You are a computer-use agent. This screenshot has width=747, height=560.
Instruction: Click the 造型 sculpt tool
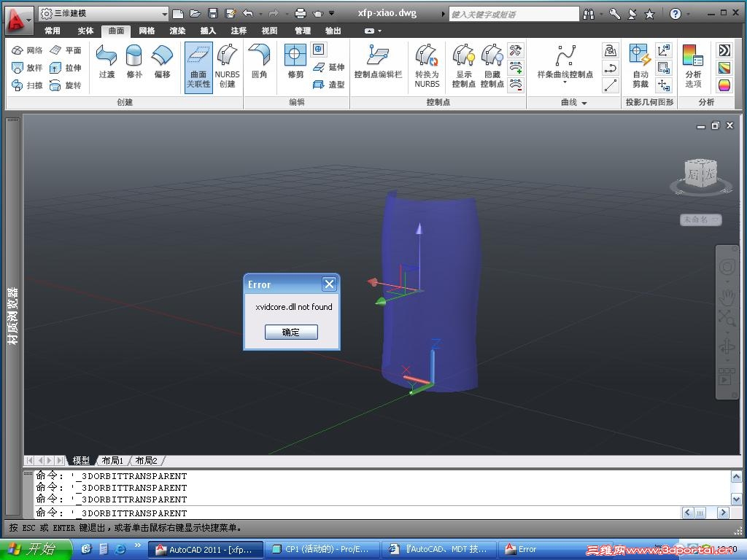tap(329, 85)
